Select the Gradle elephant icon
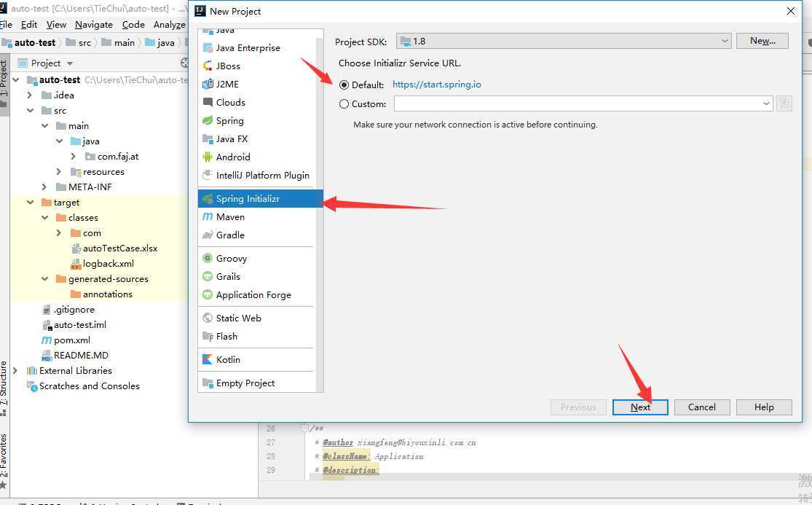This screenshot has height=505, width=812. point(208,235)
